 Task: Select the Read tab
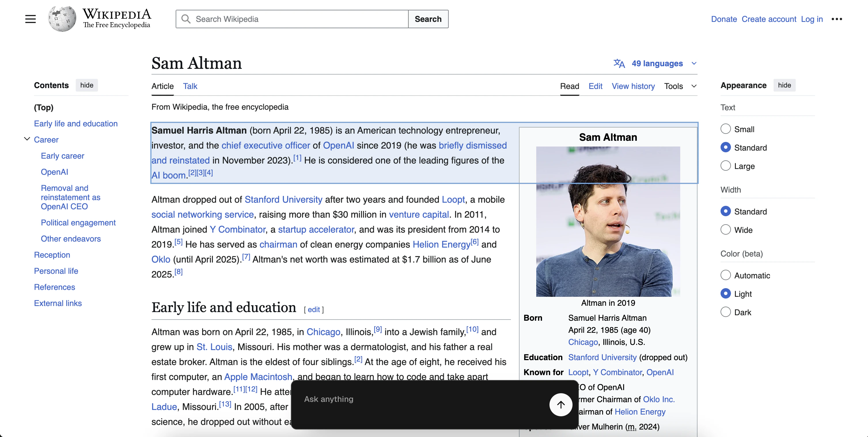coord(569,86)
